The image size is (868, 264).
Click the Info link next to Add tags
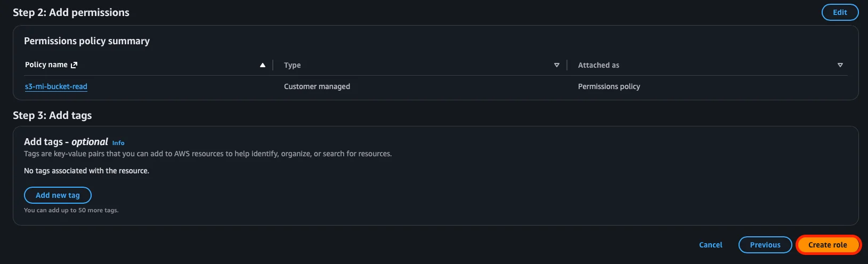tap(118, 143)
